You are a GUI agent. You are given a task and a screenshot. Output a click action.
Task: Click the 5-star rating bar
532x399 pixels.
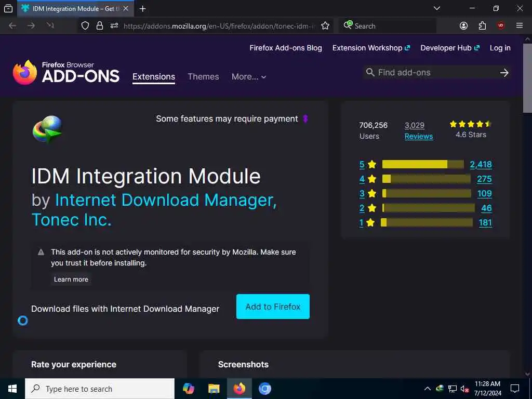click(423, 164)
